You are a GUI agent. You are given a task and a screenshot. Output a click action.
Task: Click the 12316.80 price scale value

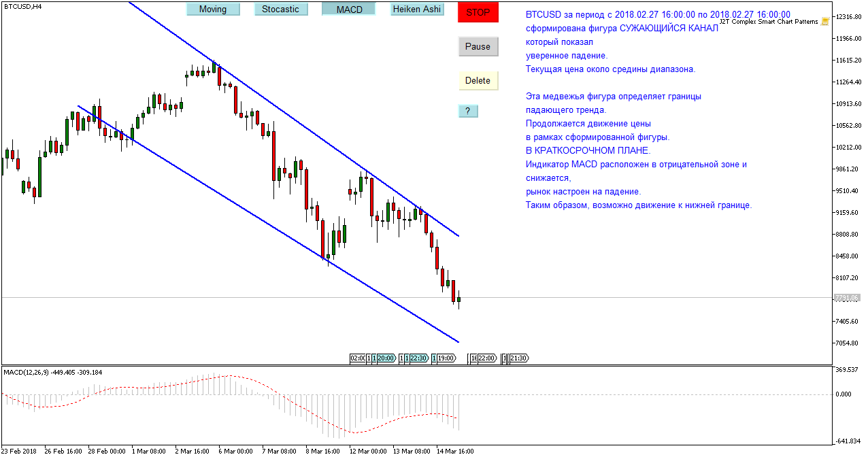click(848, 16)
